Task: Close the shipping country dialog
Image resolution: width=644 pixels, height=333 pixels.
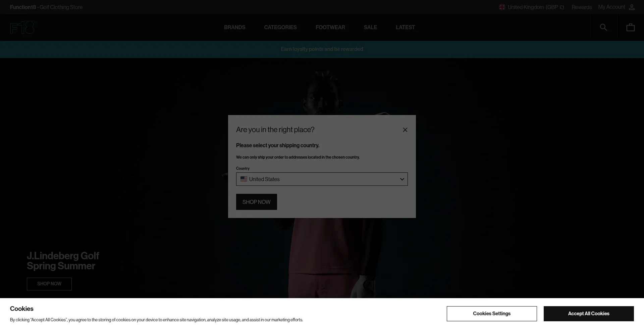Action: (405, 130)
